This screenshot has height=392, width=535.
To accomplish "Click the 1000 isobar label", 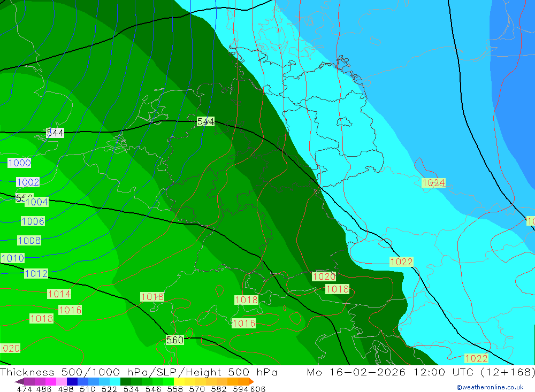I will [x=19, y=163].
